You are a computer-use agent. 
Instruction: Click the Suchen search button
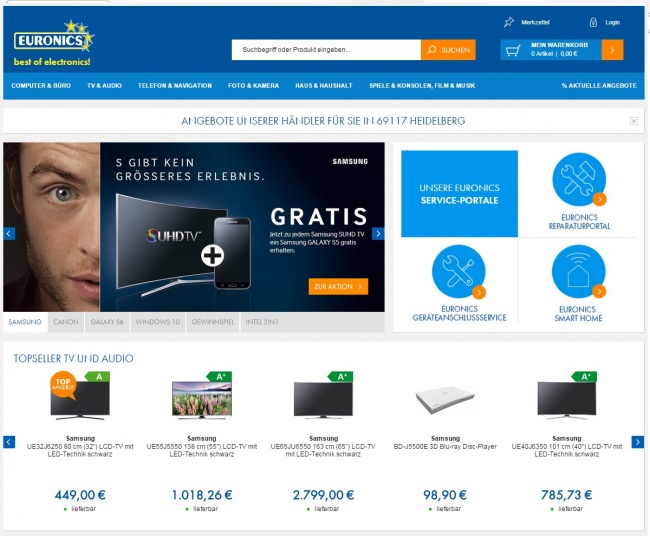448,50
